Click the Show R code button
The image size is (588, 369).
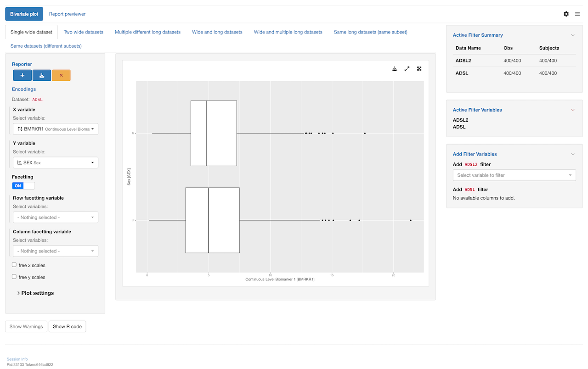pos(67,326)
